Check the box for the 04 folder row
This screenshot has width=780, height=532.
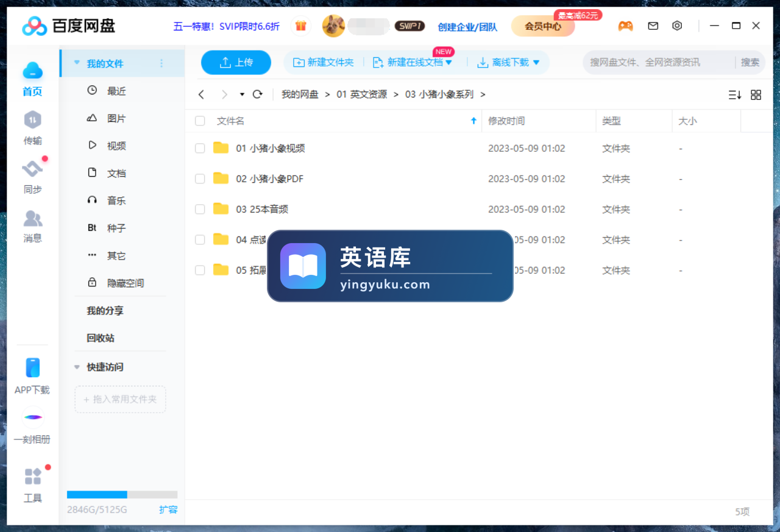click(x=200, y=239)
